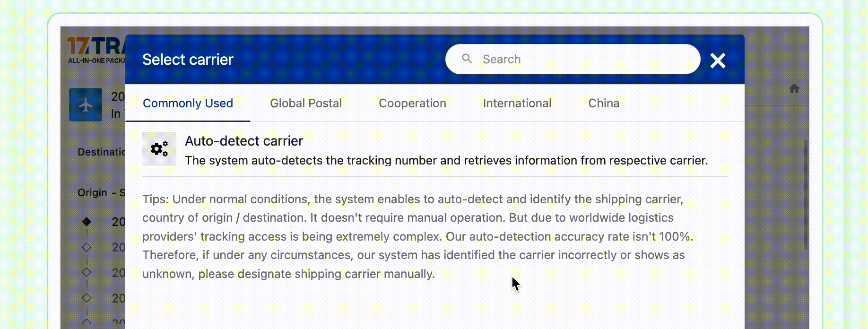868x329 pixels.
Task: Show the China carriers tab
Action: (603, 103)
